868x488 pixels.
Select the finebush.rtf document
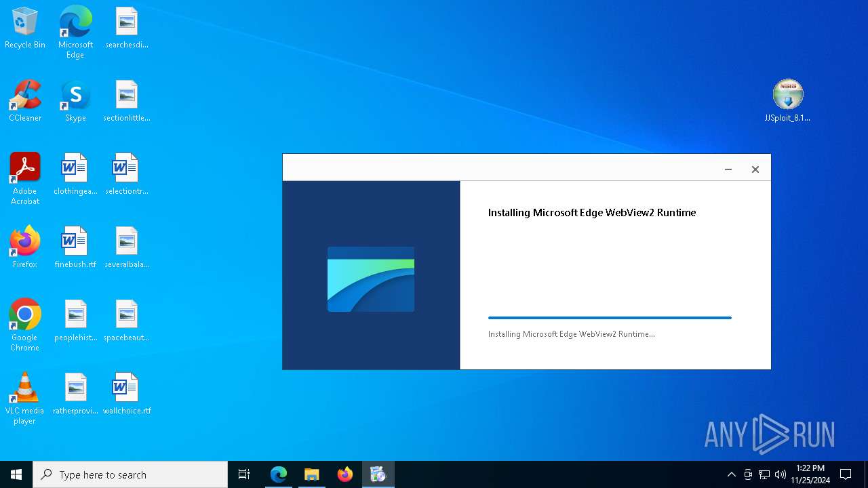(x=75, y=248)
